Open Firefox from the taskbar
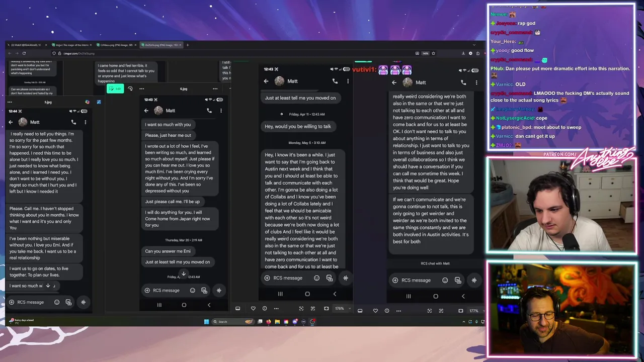 coord(268,322)
